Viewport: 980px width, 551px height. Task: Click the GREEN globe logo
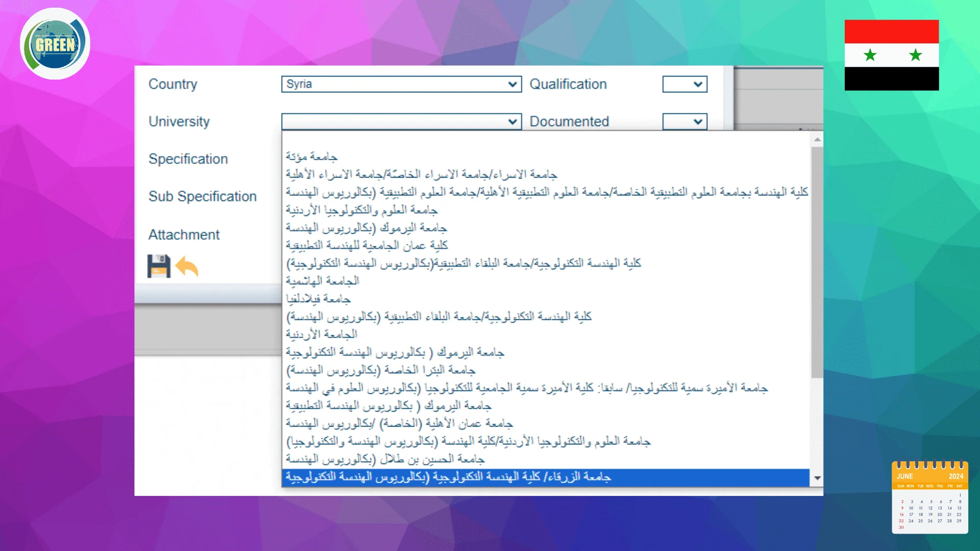[55, 44]
